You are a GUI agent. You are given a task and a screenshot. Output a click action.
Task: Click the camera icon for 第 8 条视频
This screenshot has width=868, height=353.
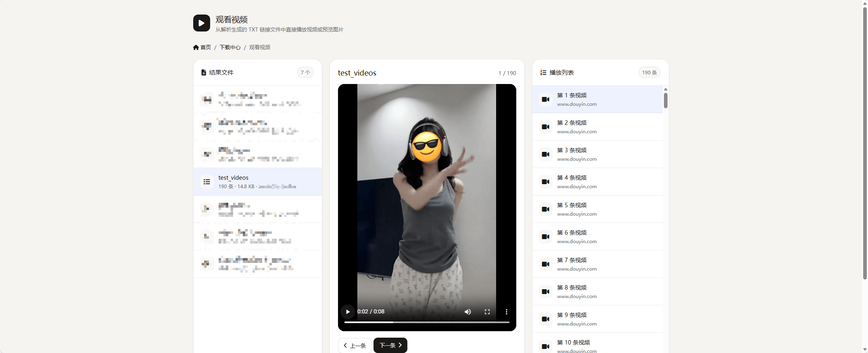click(x=546, y=292)
